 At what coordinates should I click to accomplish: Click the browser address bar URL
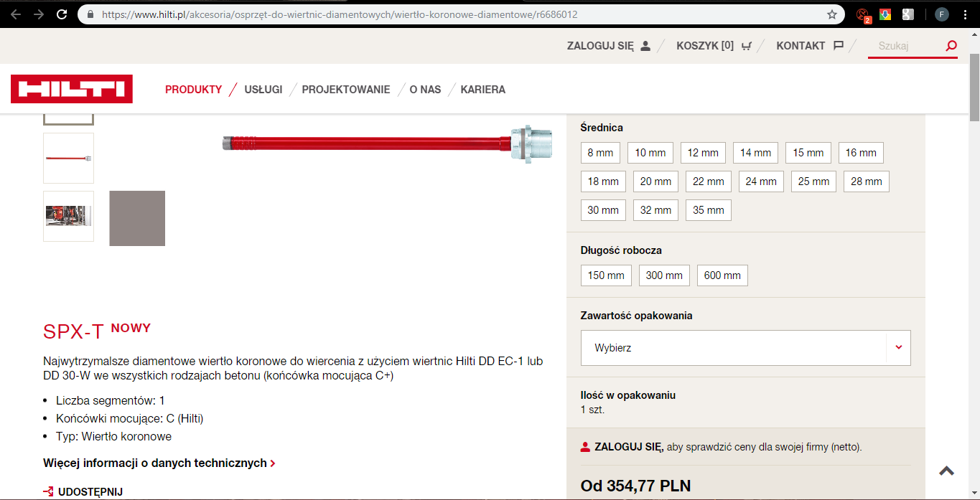point(340,14)
